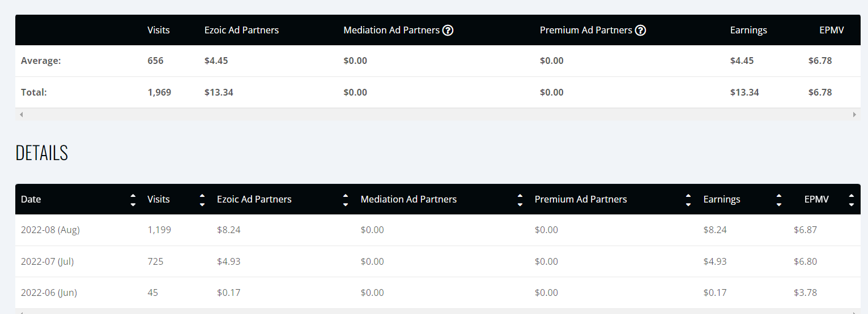Viewport: 868px width, 314px height.
Task: Click the Visits header in the summary table
Action: [159, 31]
